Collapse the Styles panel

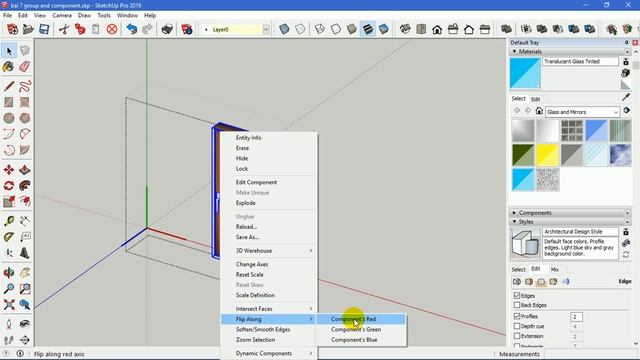(x=514, y=222)
